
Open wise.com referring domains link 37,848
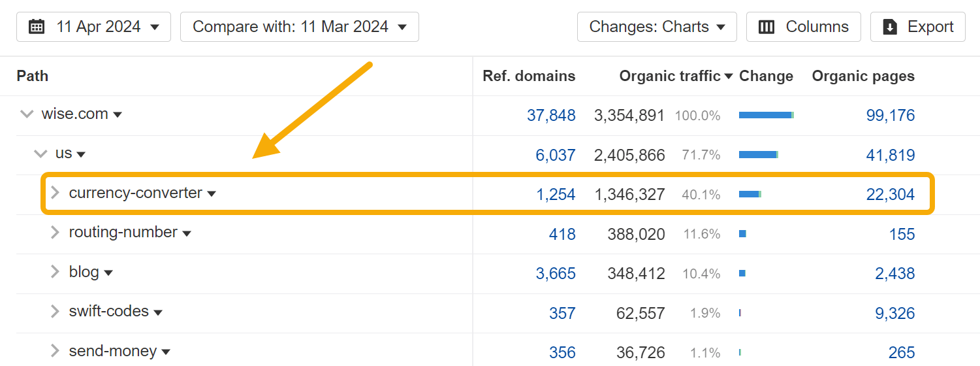tap(551, 116)
